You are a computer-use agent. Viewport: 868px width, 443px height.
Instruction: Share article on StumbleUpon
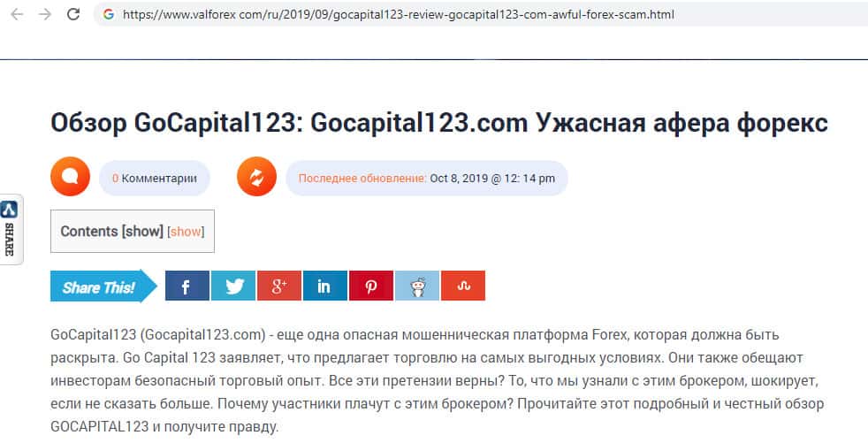click(x=463, y=286)
